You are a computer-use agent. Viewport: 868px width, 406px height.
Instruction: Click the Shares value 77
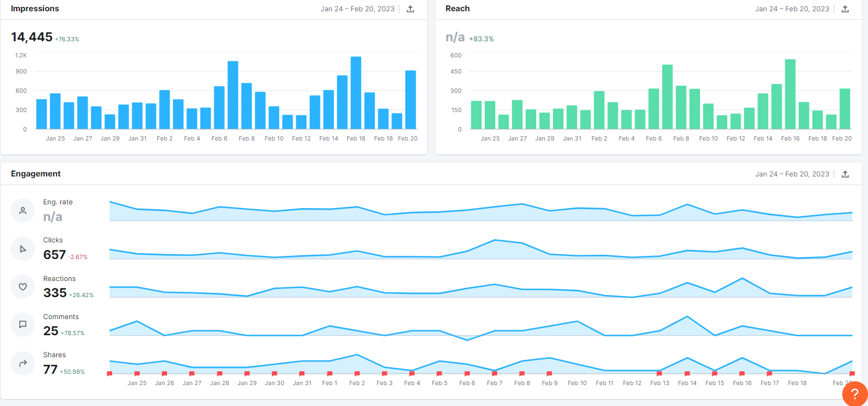pos(50,370)
